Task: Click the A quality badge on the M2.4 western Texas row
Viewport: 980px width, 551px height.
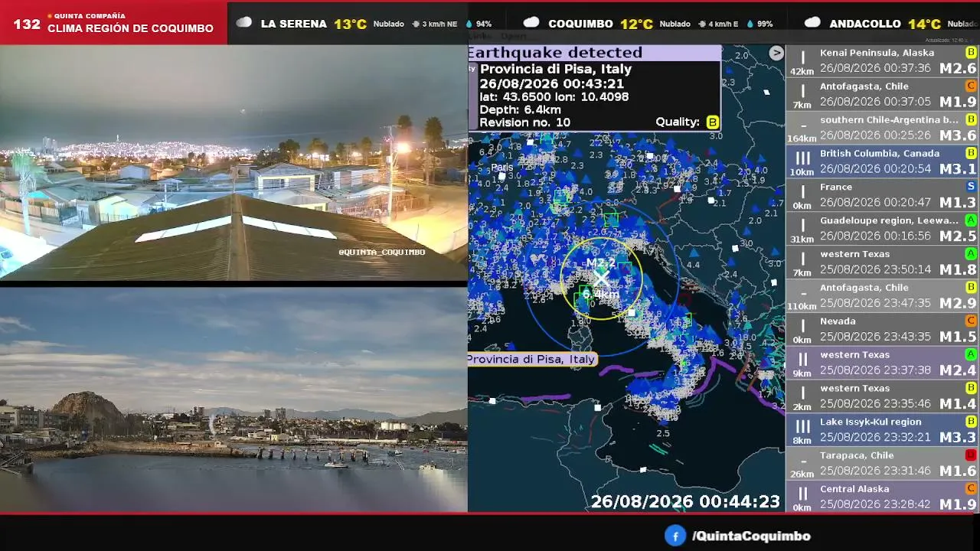Action: pos(971,354)
